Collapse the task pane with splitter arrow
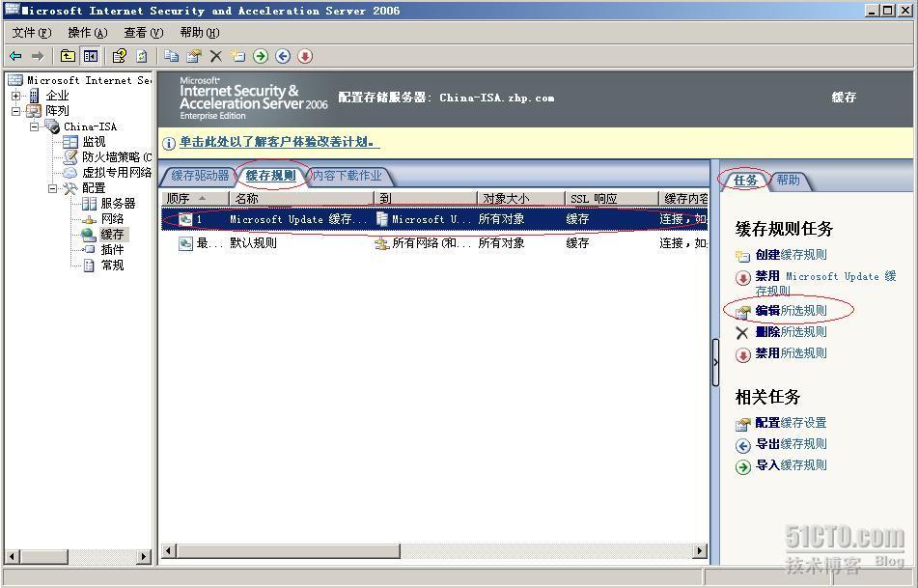918x588 pixels. pyautogui.click(x=715, y=362)
